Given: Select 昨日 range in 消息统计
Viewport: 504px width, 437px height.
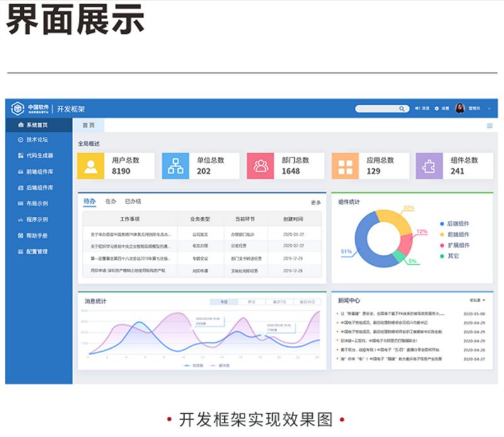Looking at the screenshot, I should [x=251, y=302].
